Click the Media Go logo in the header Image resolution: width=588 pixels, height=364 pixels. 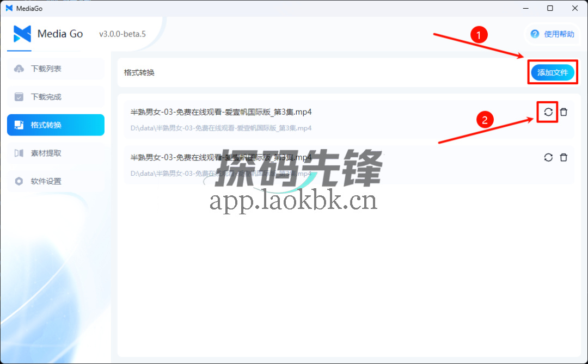tap(22, 34)
